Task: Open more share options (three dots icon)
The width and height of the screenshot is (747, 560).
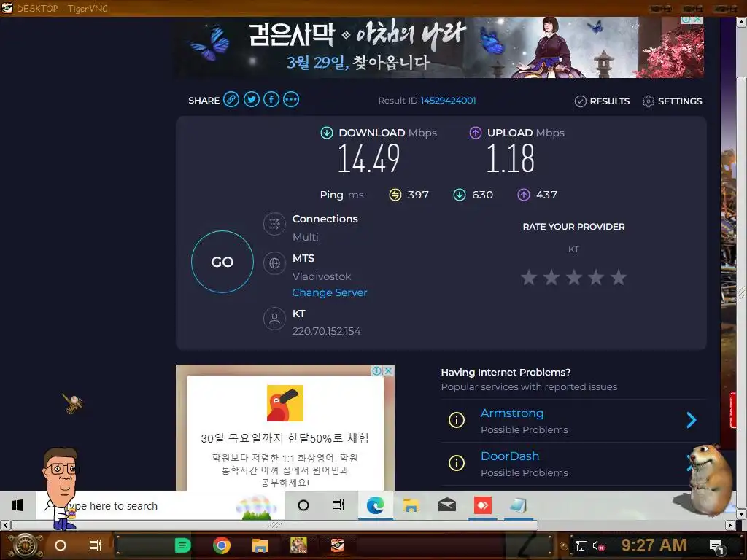Action: (x=291, y=99)
